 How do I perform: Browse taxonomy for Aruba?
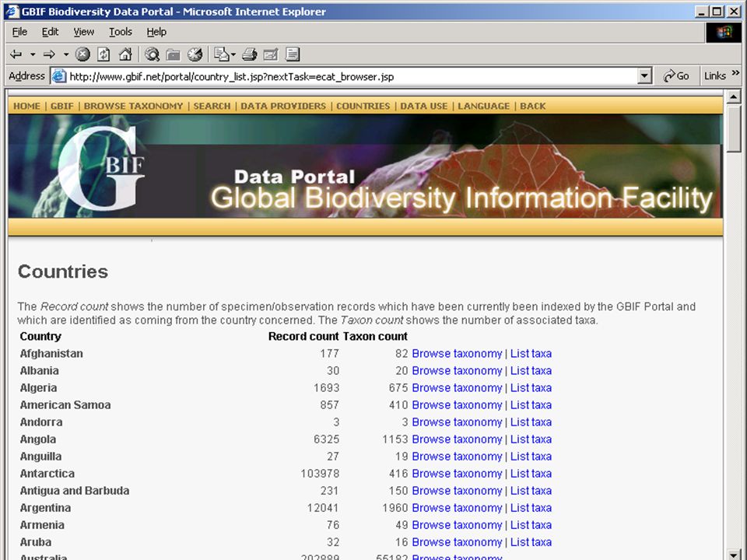(457, 542)
